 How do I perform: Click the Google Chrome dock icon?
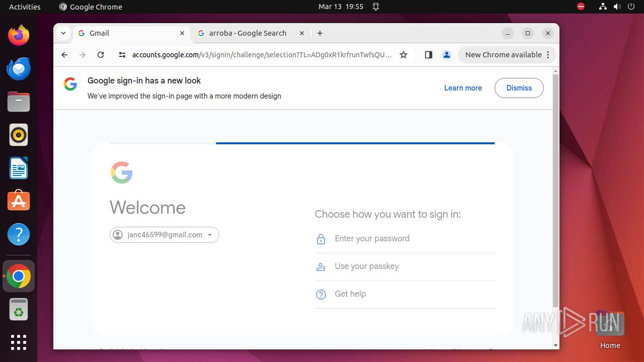pos(19,276)
